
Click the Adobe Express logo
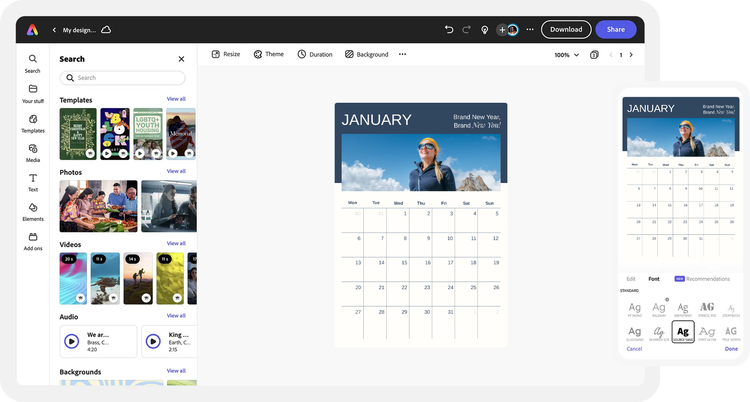(33, 30)
